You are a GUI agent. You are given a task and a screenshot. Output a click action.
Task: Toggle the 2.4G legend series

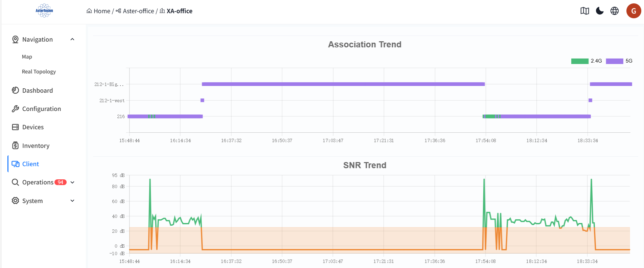click(586, 61)
